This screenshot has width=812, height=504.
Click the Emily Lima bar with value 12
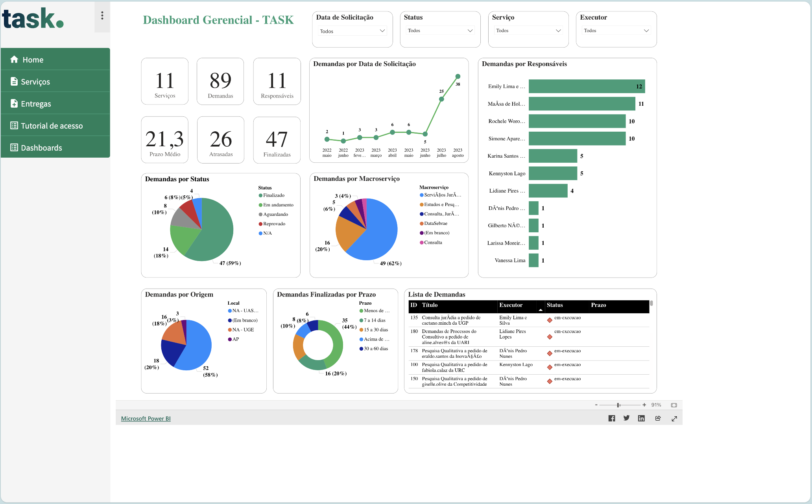(587, 86)
